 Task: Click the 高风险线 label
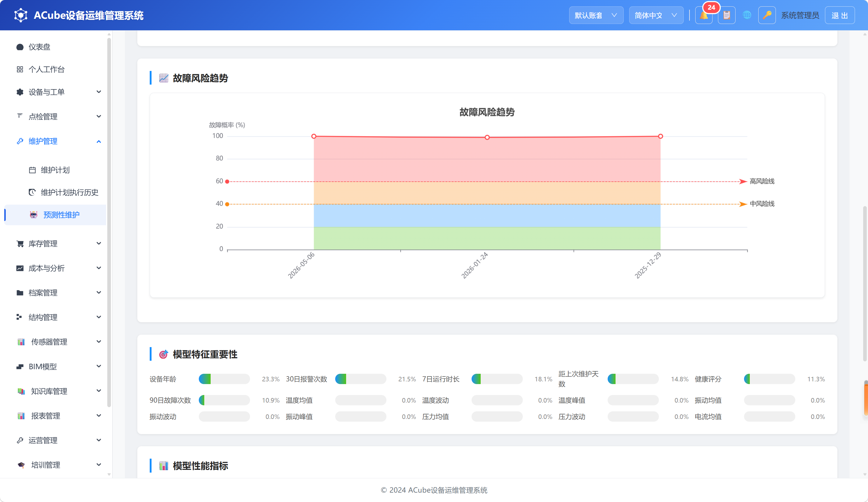pyautogui.click(x=762, y=181)
